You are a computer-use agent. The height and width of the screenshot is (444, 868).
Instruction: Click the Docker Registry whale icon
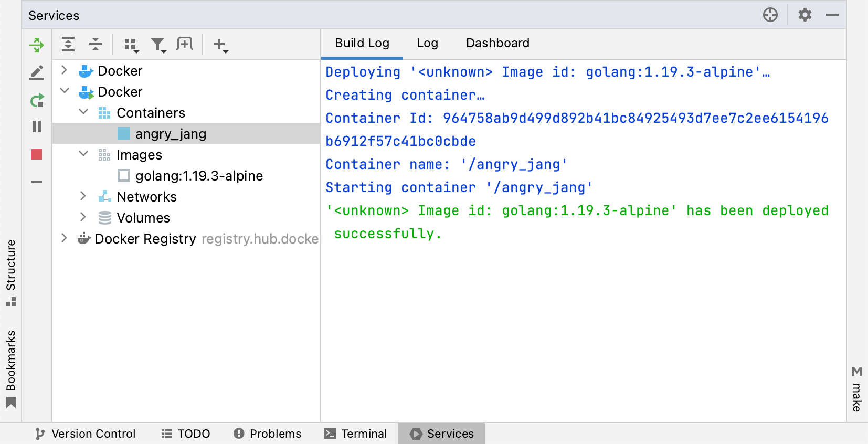[x=84, y=238]
